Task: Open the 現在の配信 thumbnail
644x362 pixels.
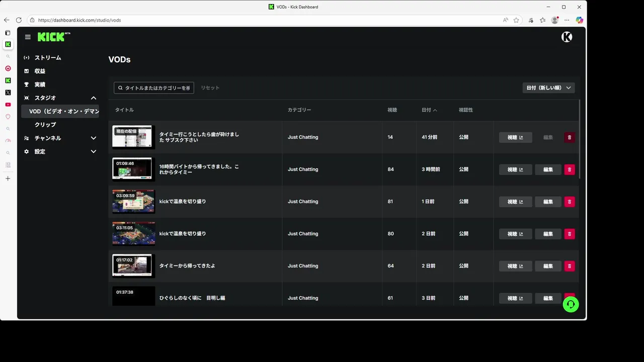Action: [x=133, y=137]
